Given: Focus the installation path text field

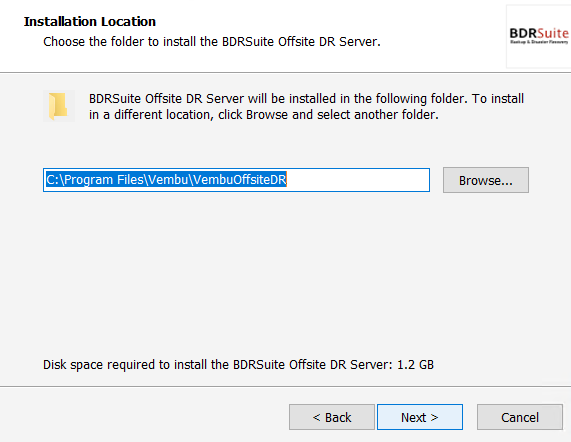Looking at the screenshot, I should [236, 180].
